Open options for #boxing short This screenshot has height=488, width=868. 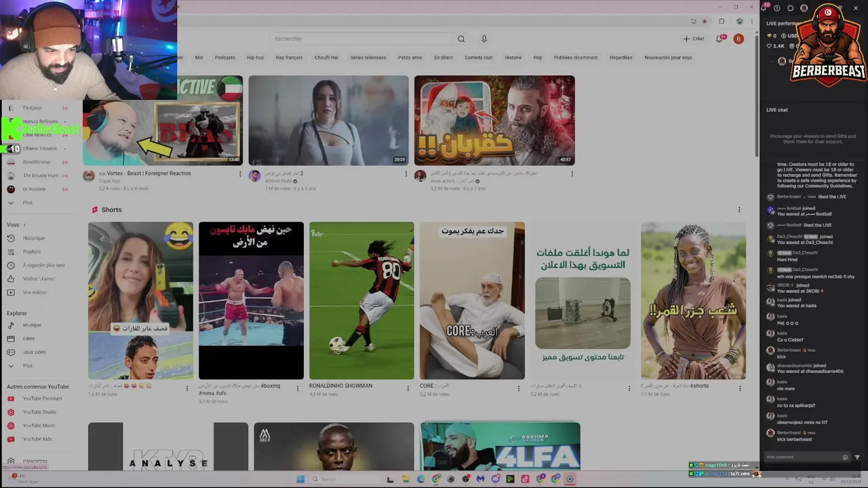(x=297, y=388)
